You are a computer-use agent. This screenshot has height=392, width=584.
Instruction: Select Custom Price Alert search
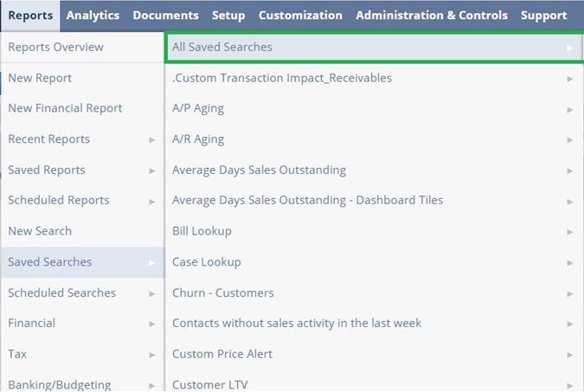coord(374,354)
